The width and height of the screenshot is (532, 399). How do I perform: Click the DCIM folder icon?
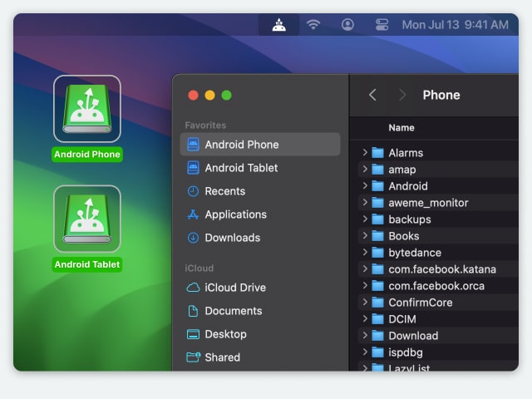point(377,319)
